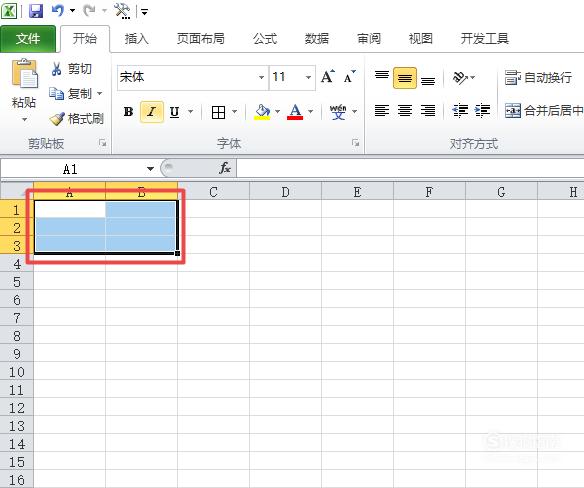Click the formula bar input area
This screenshot has width=584, height=488.
[x=410, y=169]
